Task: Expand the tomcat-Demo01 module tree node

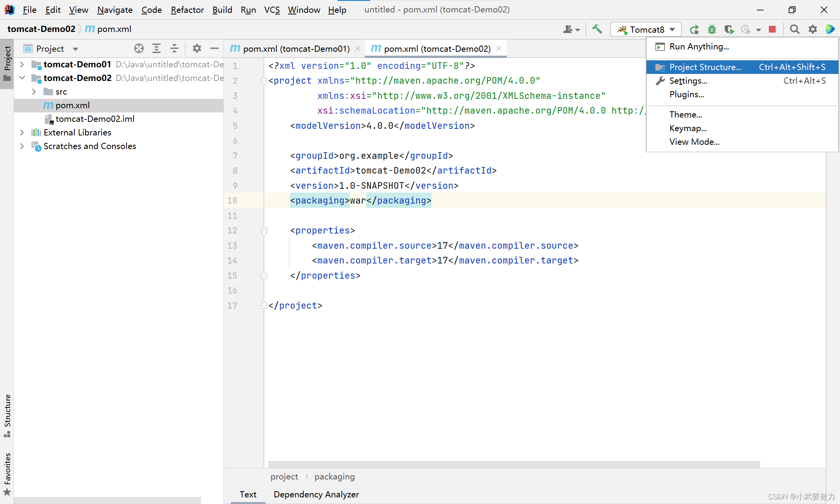Action: [x=22, y=64]
